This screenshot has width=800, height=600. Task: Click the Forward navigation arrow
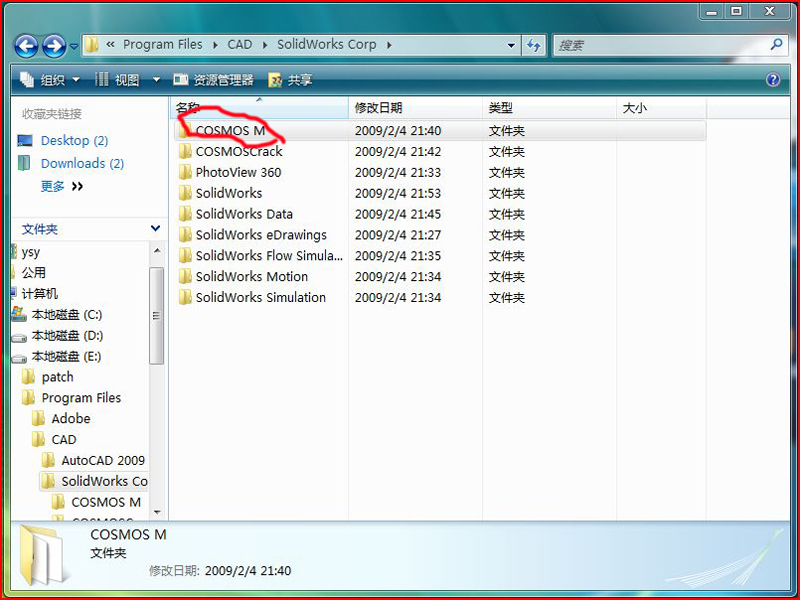pos(54,46)
